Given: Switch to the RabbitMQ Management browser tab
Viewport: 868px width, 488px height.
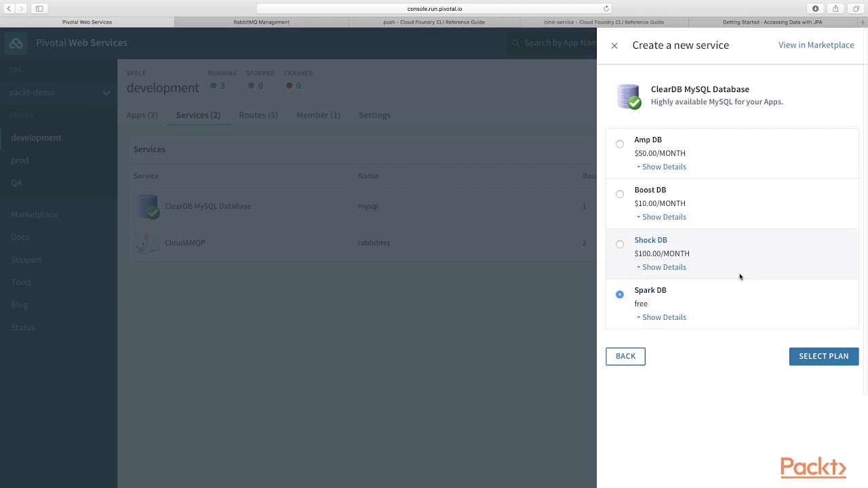Looking at the screenshot, I should pos(261,22).
